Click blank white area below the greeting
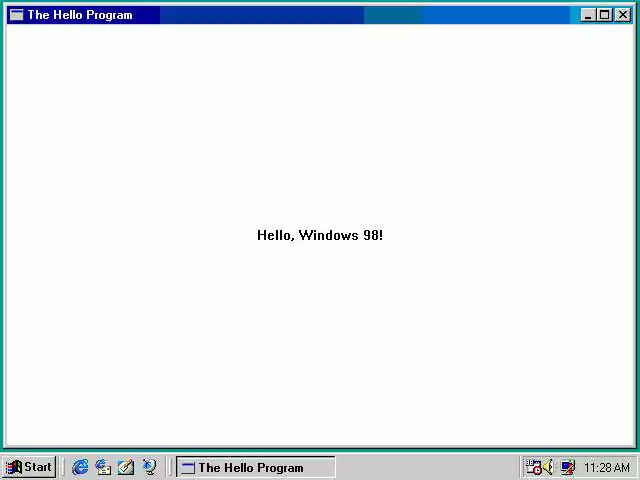This screenshot has width=640, height=480. [x=320, y=350]
